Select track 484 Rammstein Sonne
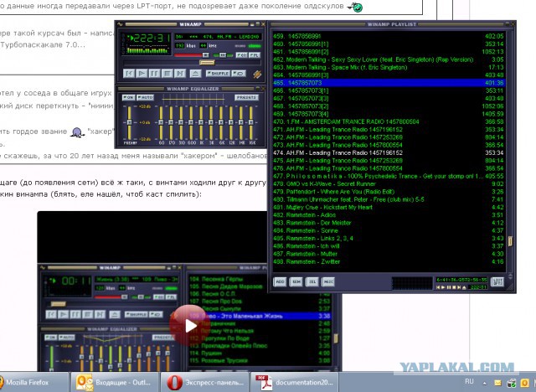536x392 pixels. click(x=389, y=230)
